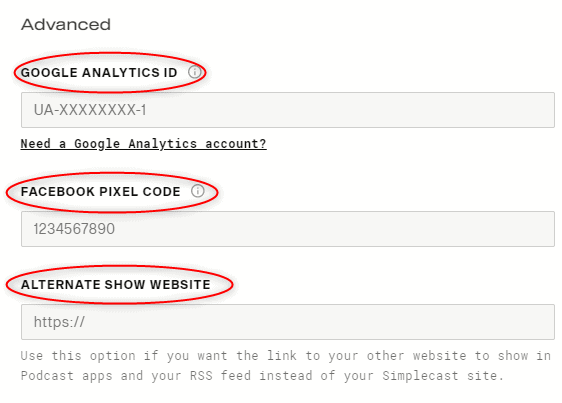Select the Alternate Show Website URL field

click(288, 322)
